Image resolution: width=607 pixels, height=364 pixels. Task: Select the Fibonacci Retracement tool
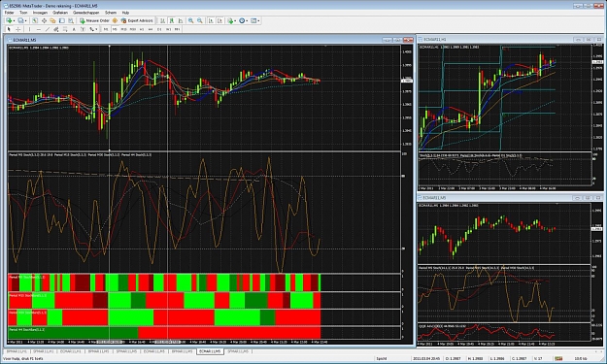65,29
